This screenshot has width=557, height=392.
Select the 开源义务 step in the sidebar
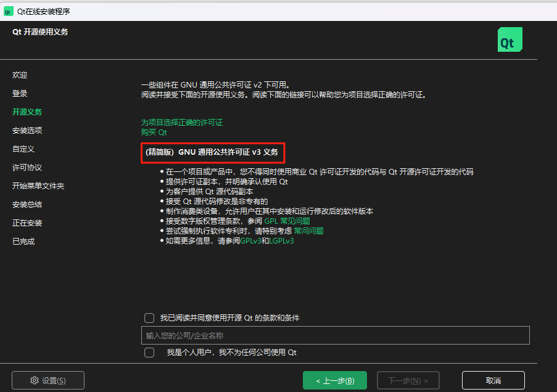tap(27, 112)
